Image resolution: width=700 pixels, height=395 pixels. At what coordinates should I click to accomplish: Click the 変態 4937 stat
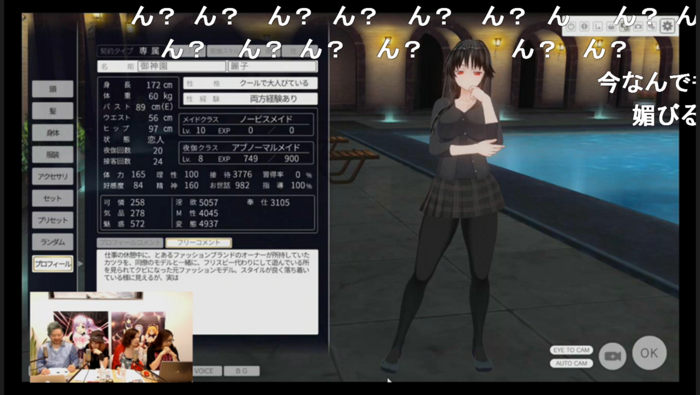pos(197,224)
